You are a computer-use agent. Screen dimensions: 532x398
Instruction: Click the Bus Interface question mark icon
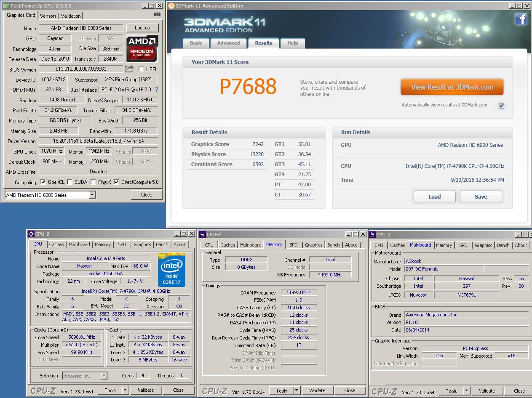pyautogui.click(x=157, y=90)
